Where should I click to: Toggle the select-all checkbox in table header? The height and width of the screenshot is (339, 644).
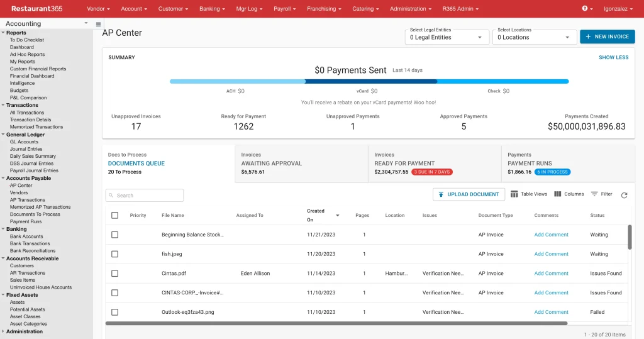pyautogui.click(x=114, y=215)
